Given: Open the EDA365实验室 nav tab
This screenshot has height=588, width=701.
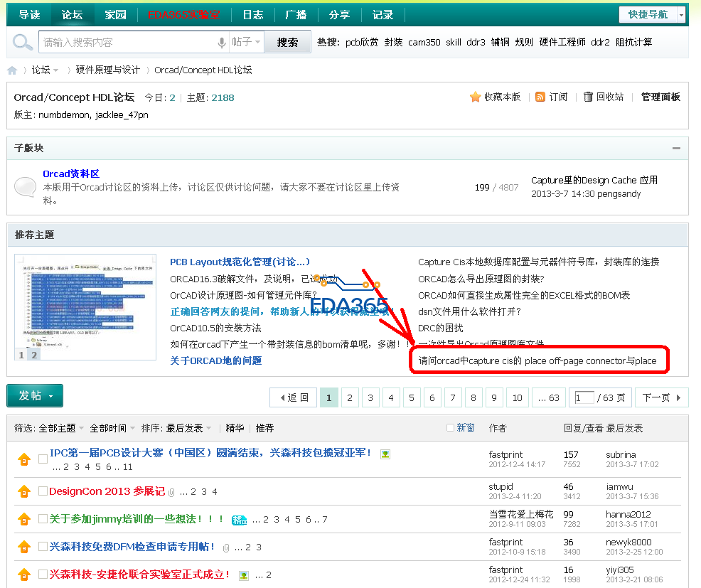Looking at the screenshot, I should 183,15.
